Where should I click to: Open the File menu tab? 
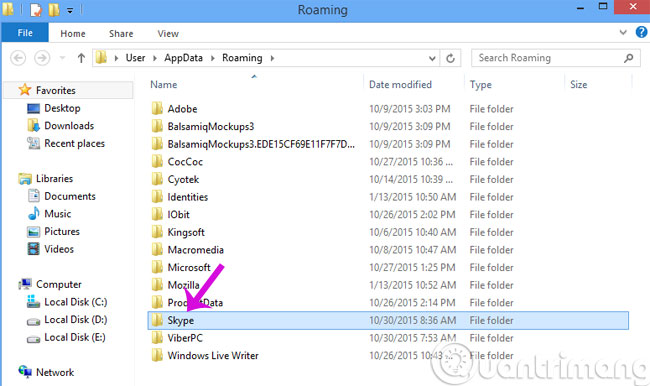click(x=25, y=33)
